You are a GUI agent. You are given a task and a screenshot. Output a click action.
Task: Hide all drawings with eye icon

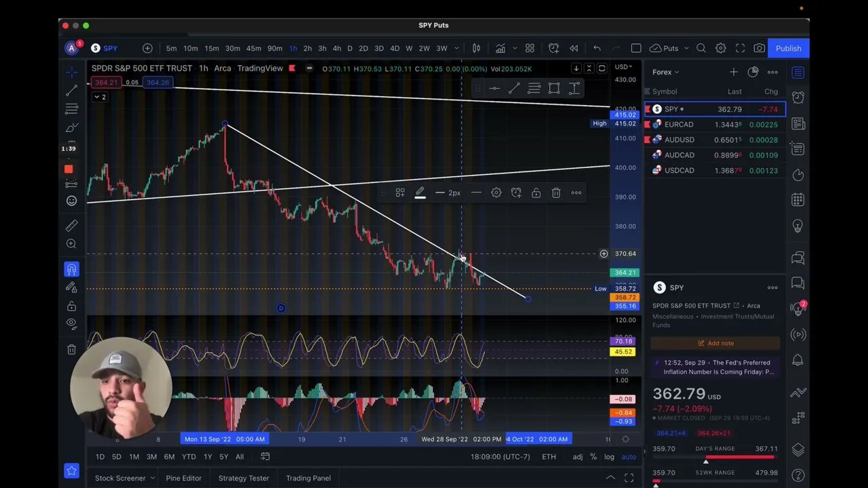pos(71,324)
